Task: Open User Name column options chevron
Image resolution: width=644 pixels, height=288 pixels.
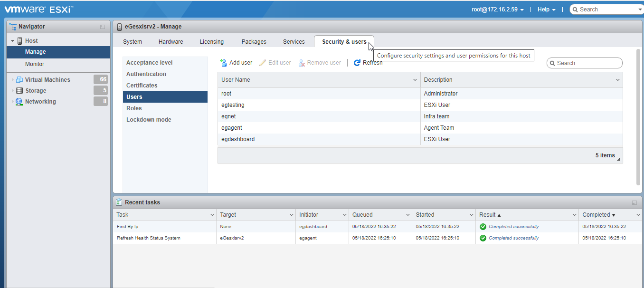Action: click(x=415, y=80)
